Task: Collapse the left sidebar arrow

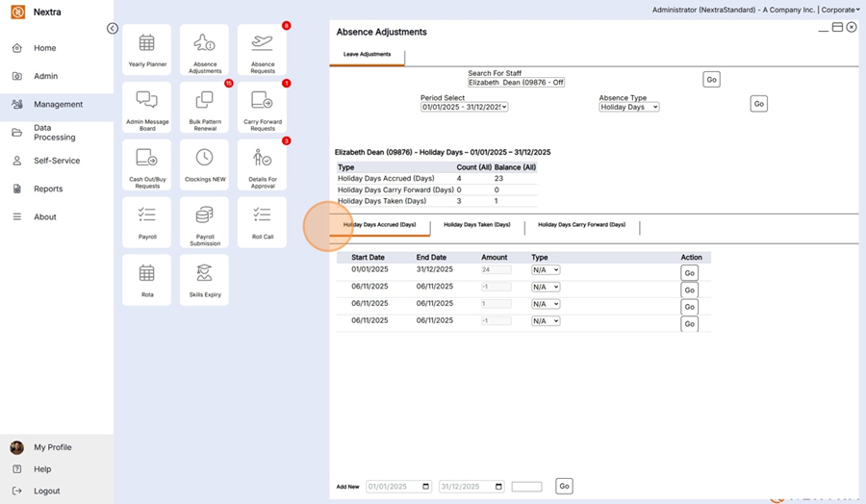Action: 113,29
